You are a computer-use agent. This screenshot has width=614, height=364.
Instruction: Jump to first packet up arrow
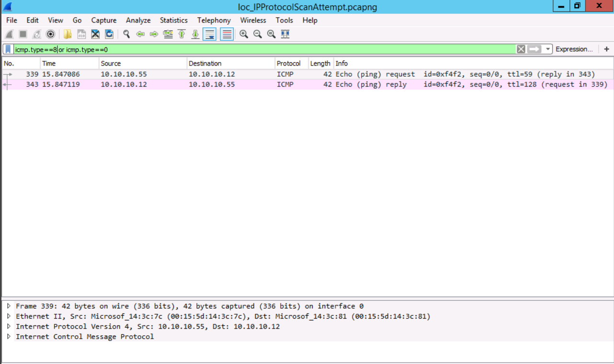point(182,34)
